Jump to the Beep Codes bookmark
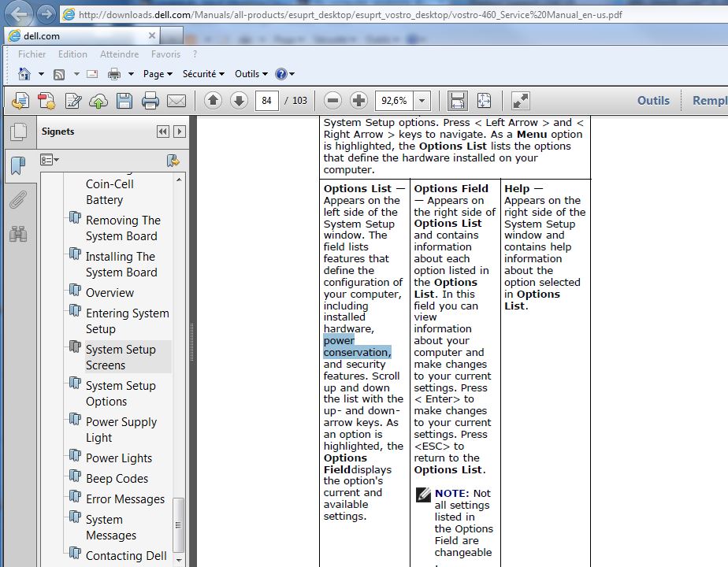Screen dimensions: 728x567 click(x=117, y=479)
